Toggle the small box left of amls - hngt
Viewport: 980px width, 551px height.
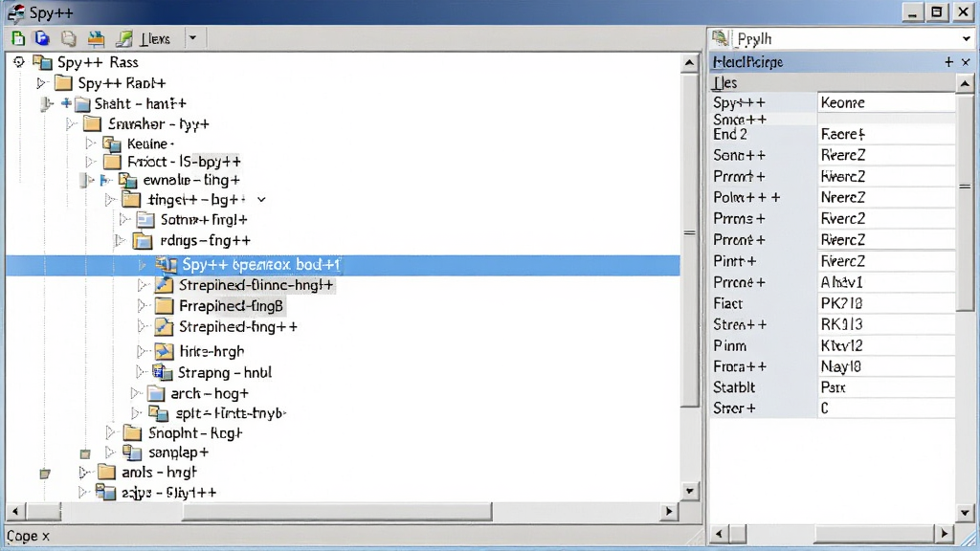point(44,474)
